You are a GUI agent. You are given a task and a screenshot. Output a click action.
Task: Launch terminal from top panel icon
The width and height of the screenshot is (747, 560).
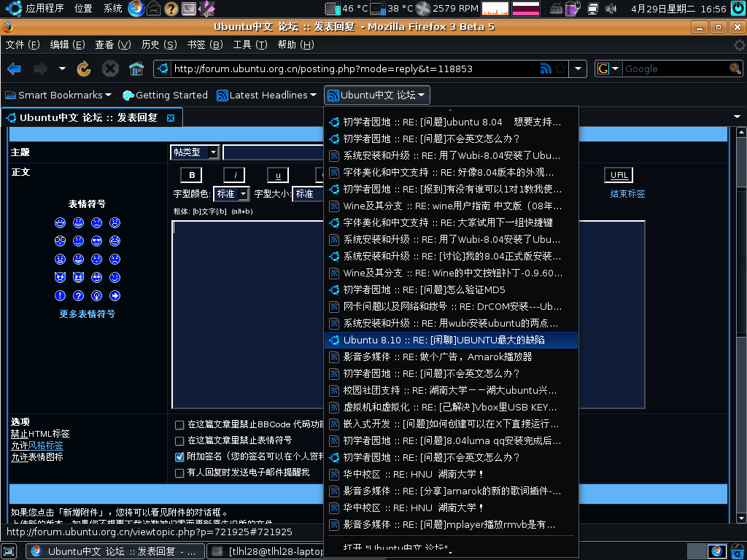point(189,8)
